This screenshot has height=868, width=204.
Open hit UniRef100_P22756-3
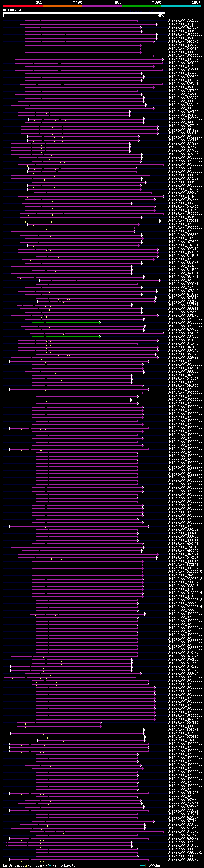[x=185, y=603]
